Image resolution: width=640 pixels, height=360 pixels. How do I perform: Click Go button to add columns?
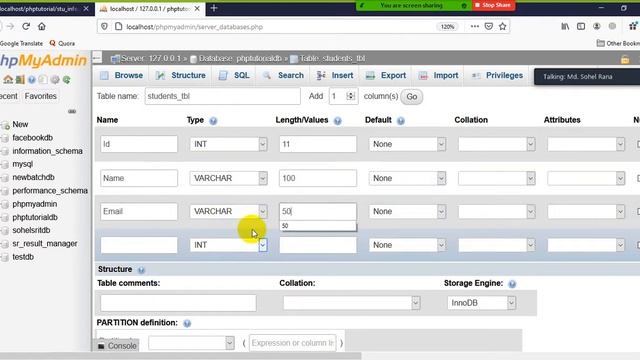point(411,97)
